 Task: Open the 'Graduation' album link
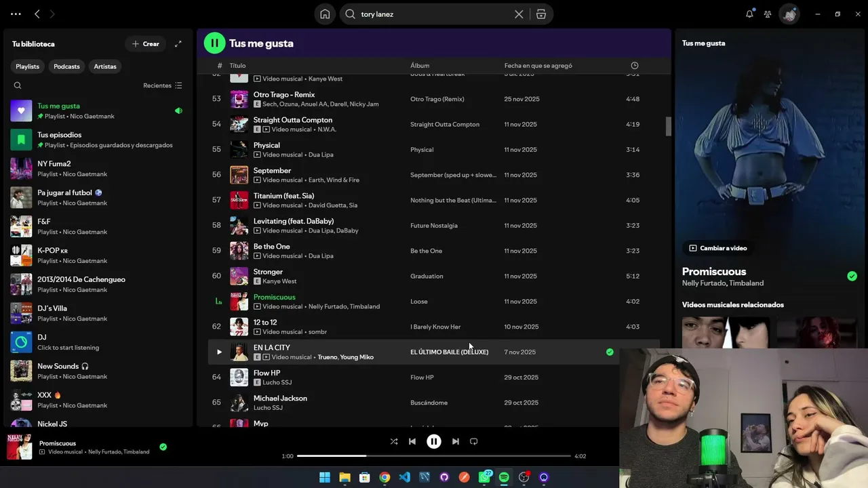[x=427, y=276]
